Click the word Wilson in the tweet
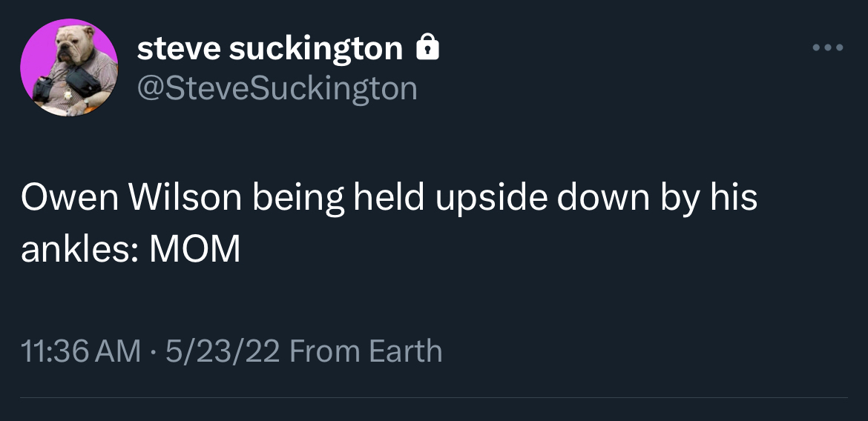Image resolution: width=868 pixels, height=421 pixels. point(185,198)
